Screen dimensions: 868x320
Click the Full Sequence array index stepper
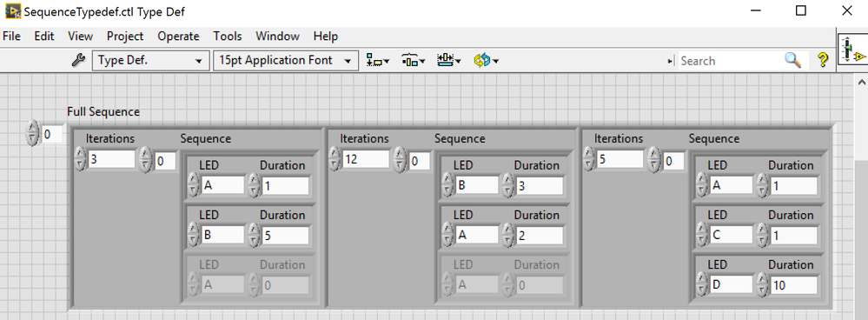tap(33, 134)
